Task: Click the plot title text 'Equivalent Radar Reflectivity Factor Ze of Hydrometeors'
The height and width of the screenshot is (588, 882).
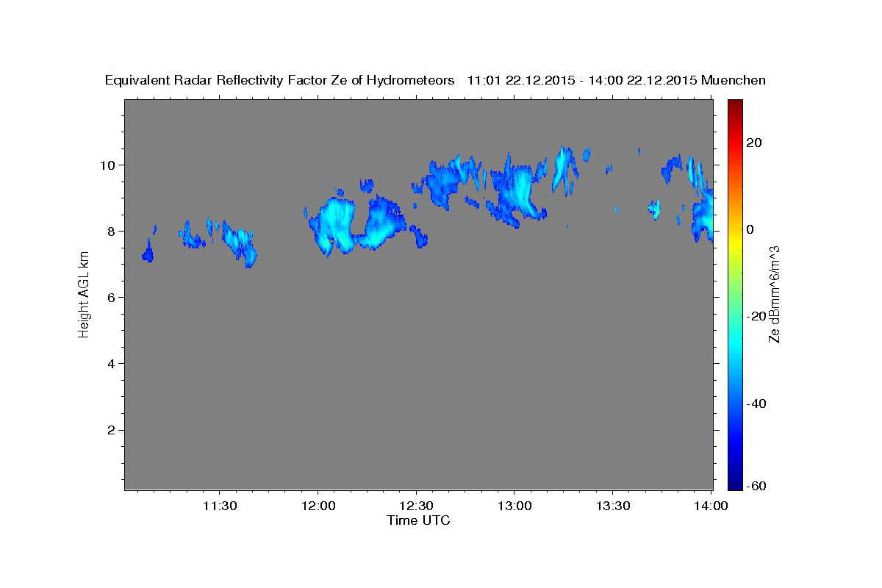Action: (x=279, y=80)
